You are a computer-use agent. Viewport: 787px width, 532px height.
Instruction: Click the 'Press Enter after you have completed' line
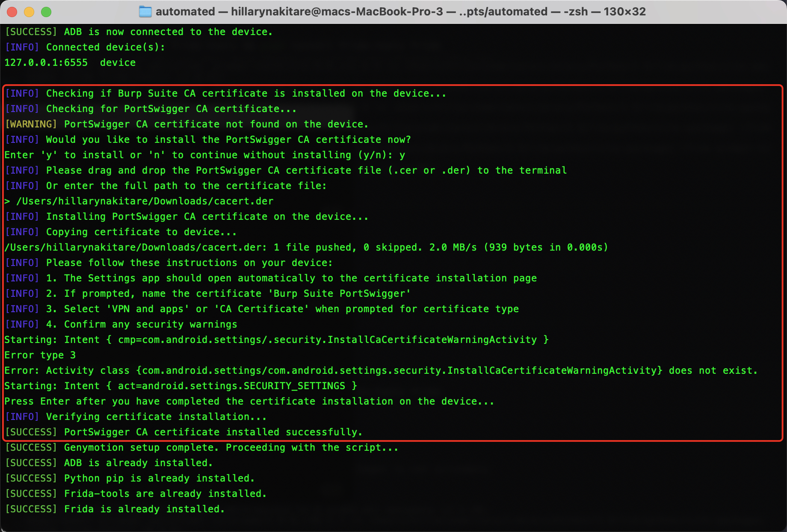coord(249,401)
